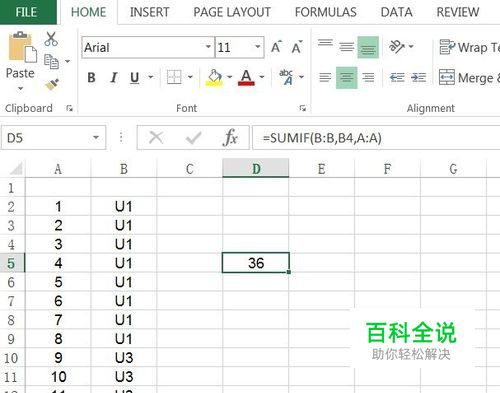
Task: Toggle Underline formatting
Action: (x=135, y=78)
